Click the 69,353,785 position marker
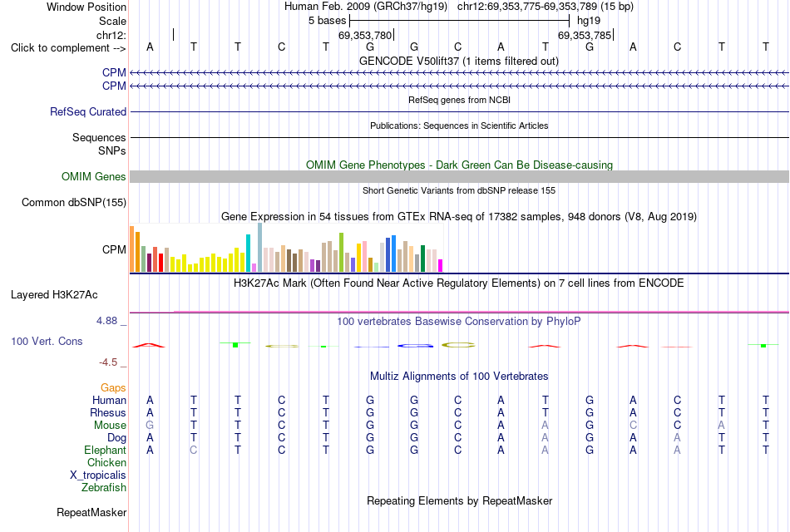Image resolution: width=790 pixels, height=532 pixels. pyautogui.click(x=585, y=35)
